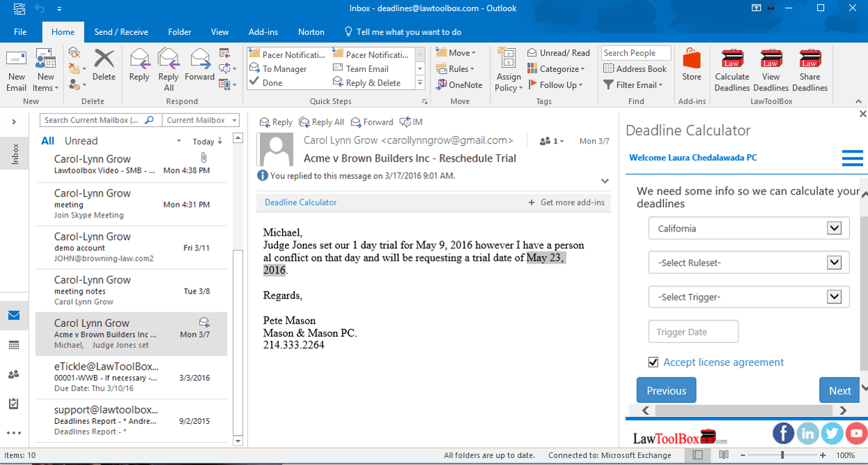This screenshot has height=465, width=868.
Task: Open the New Items menu
Action: pyautogui.click(x=45, y=70)
